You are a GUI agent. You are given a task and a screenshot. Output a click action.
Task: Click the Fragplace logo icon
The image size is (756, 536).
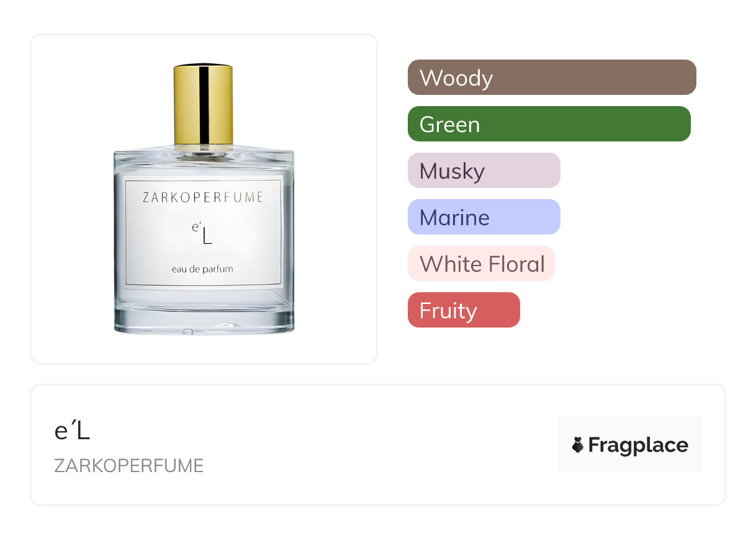pos(578,445)
